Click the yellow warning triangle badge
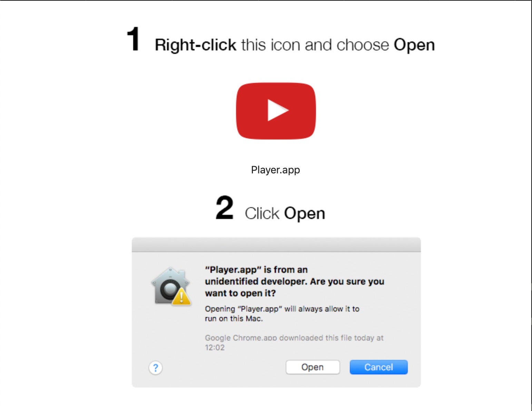The image size is (532, 411). tap(181, 297)
